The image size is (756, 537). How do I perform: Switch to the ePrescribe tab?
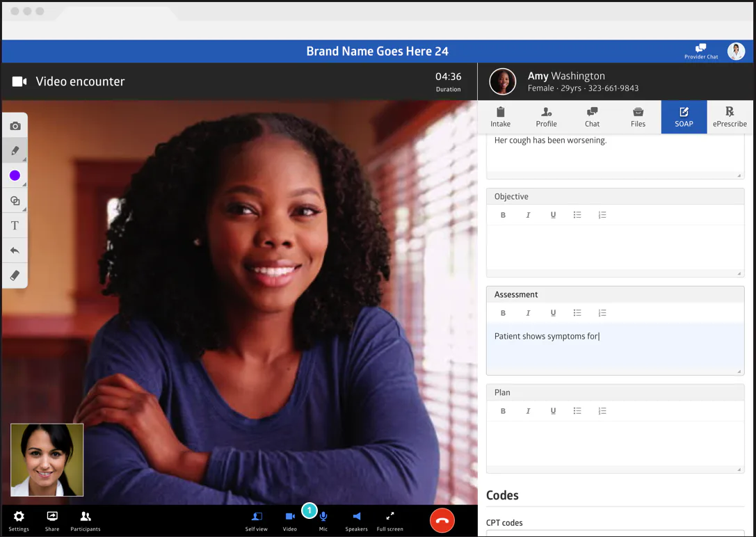(x=730, y=117)
